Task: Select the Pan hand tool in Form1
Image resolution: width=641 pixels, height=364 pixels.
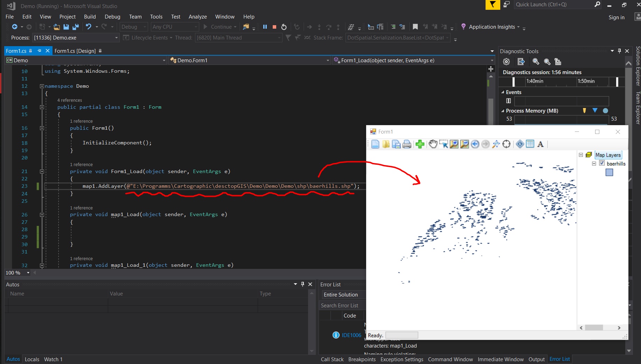Action: pyautogui.click(x=433, y=144)
